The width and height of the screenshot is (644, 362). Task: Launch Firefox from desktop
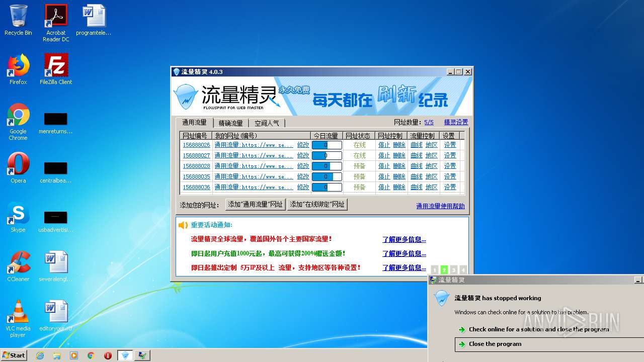[18, 69]
